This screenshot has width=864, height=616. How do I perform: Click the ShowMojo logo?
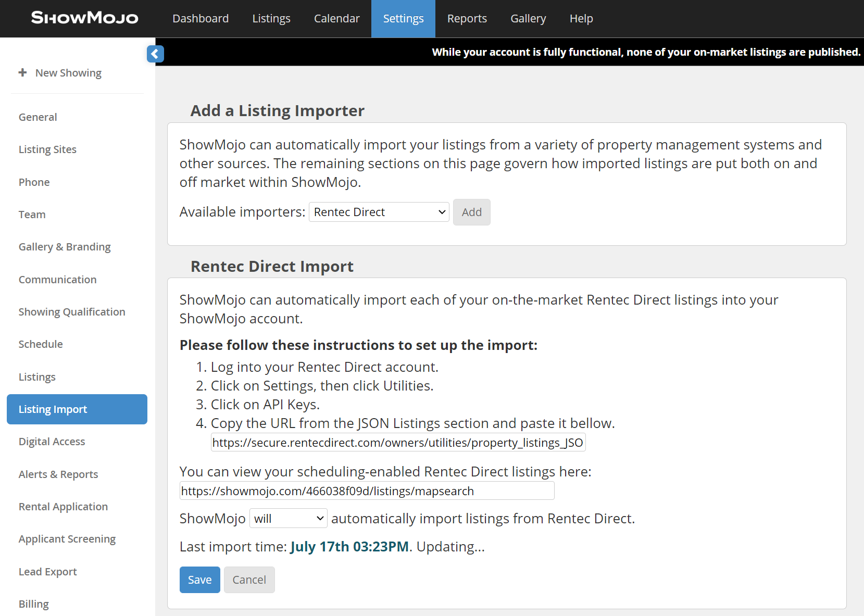[x=84, y=18]
